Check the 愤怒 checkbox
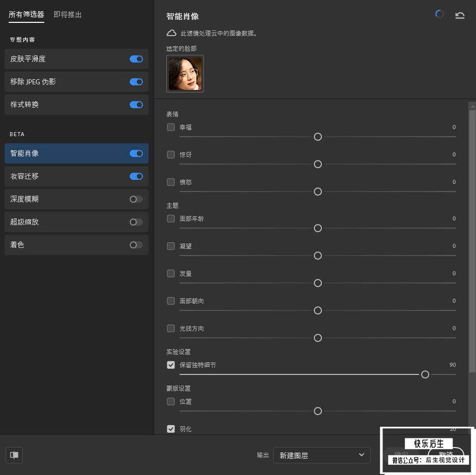The height and width of the screenshot is (475, 476). 171,182
